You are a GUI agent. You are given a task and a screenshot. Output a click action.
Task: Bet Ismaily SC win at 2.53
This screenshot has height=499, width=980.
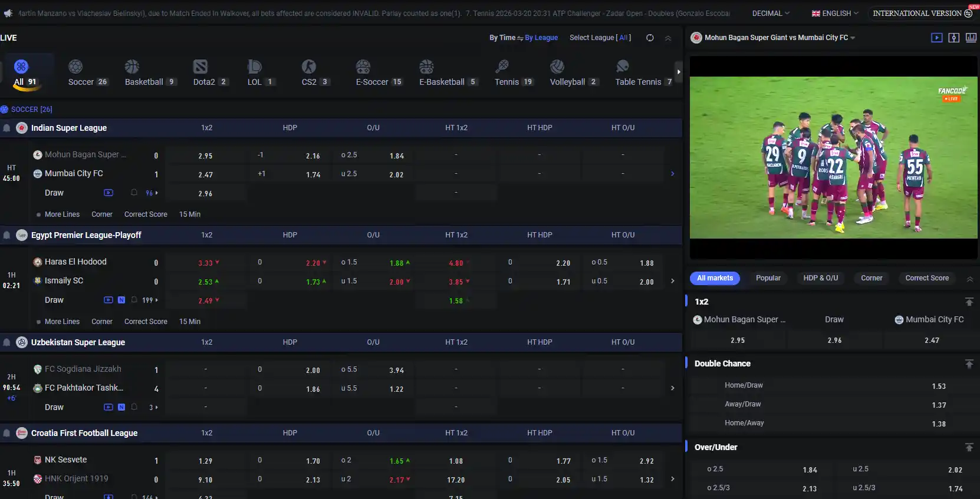pos(205,282)
